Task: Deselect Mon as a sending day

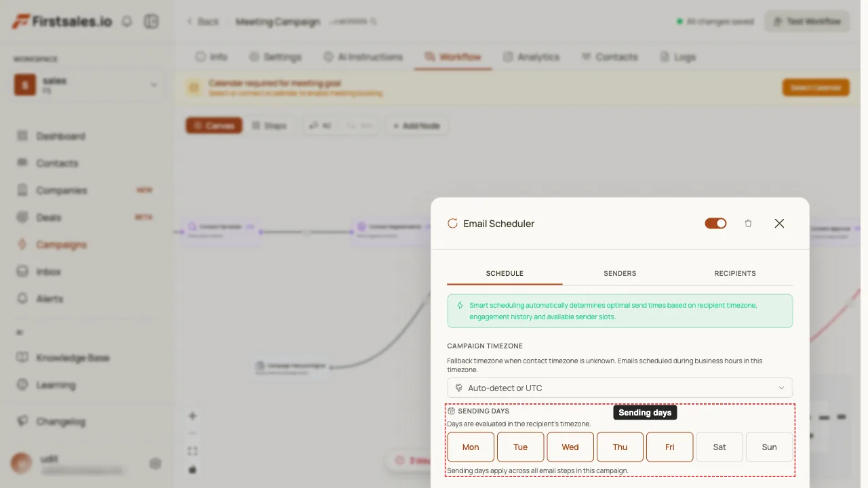Action: (471, 447)
